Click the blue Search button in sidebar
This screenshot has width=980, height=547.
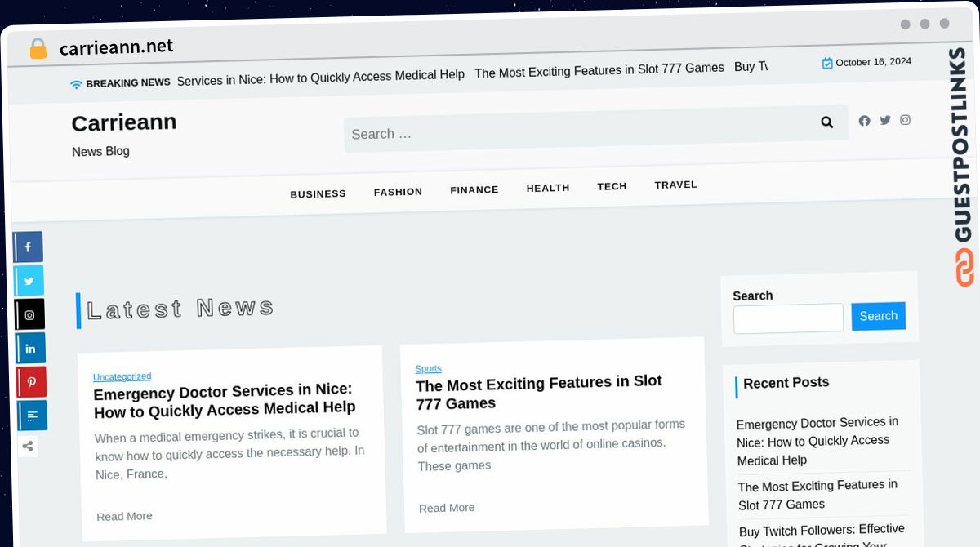pyautogui.click(x=878, y=316)
